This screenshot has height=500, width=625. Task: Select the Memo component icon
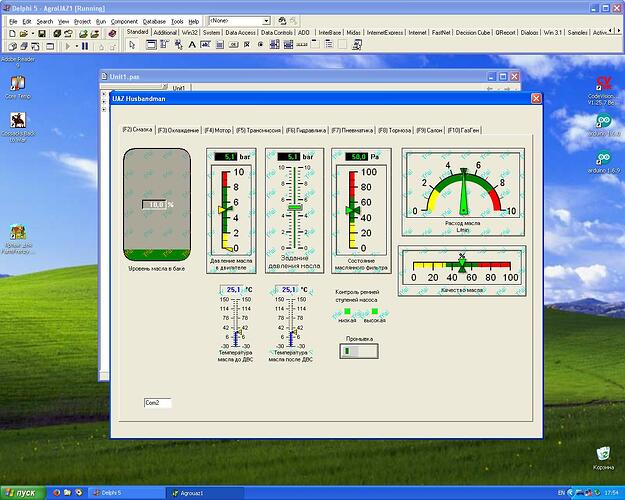220,45
